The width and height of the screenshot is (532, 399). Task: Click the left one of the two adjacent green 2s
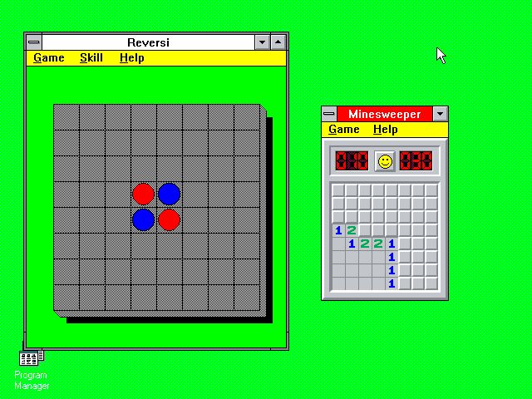pos(365,244)
